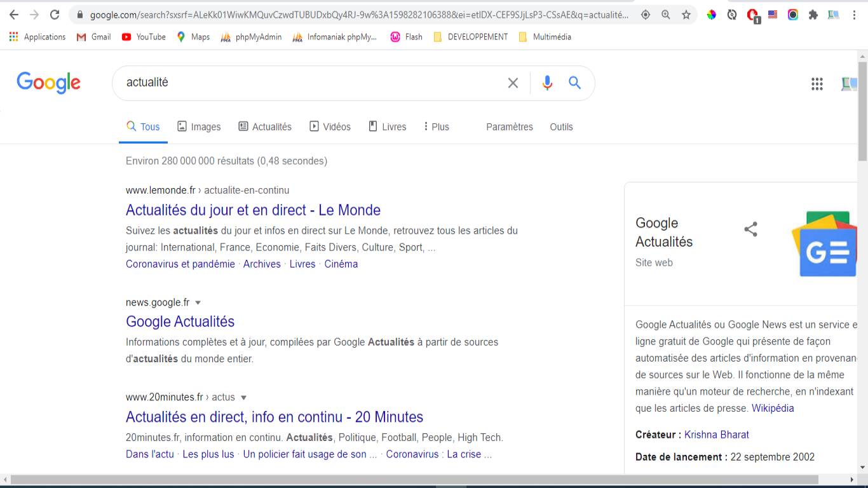The height and width of the screenshot is (488, 868).
Task: Open the Les plus lus sitelink
Action: [208, 454]
